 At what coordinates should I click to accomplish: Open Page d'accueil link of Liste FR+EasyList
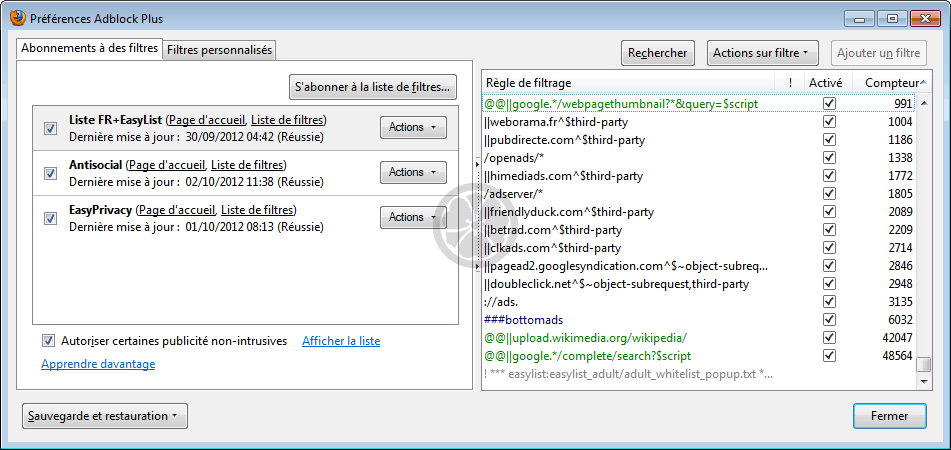(x=207, y=119)
